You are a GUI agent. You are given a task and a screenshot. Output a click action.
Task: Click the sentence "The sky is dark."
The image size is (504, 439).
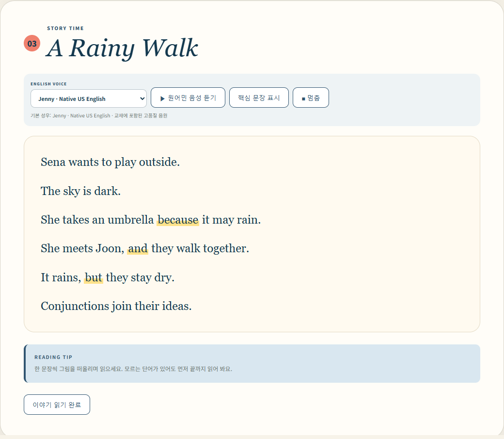[80, 191]
